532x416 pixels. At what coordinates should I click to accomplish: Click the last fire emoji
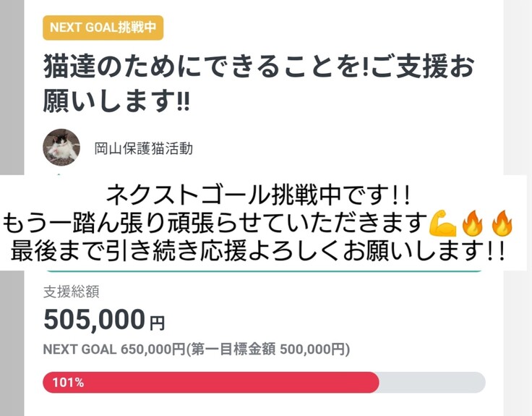pyautogui.click(x=502, y=223)
